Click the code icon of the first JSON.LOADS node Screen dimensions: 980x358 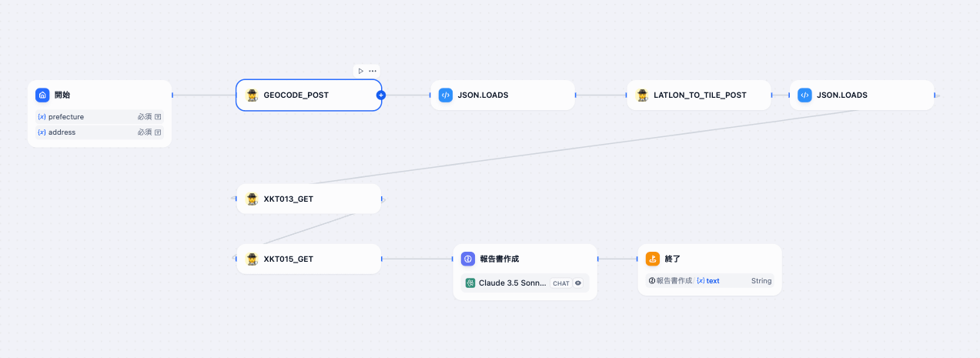[445, 95]
